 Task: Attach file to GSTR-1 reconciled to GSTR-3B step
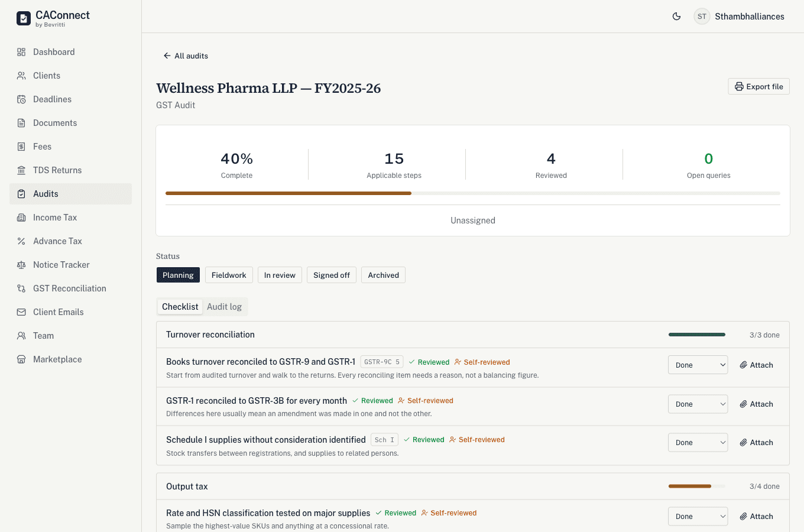coord(757,404)
